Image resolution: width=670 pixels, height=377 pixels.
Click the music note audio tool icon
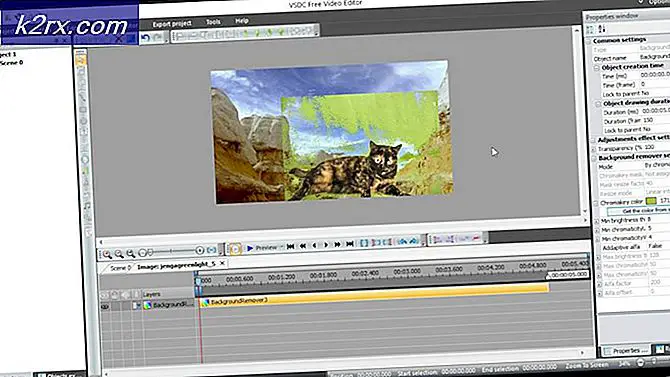pyautogui.click(x=87, y=206)
